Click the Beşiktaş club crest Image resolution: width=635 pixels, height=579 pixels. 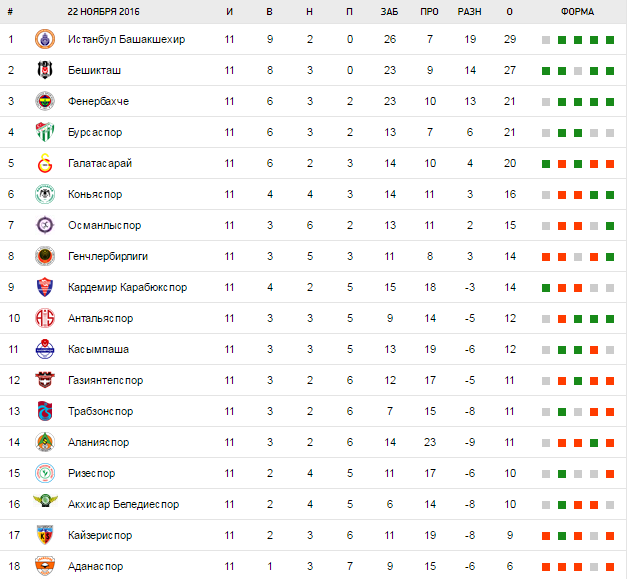click(42, 71)
